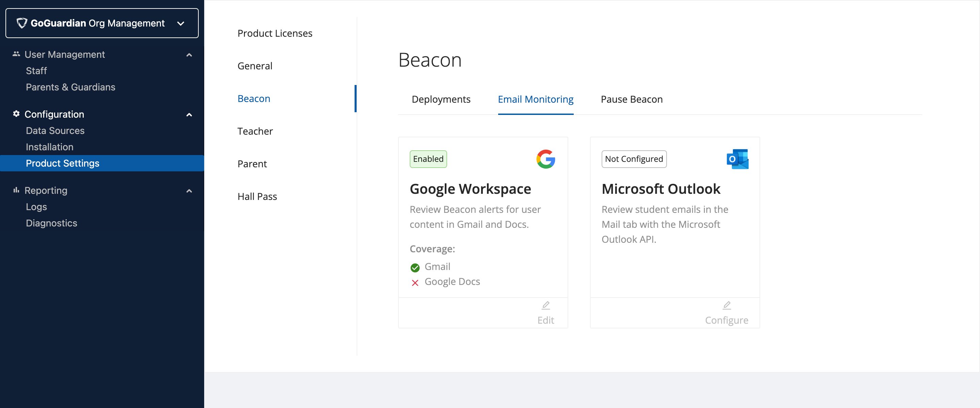
Task: Click the Beacon page heading
Action: [x=430, y=60]
